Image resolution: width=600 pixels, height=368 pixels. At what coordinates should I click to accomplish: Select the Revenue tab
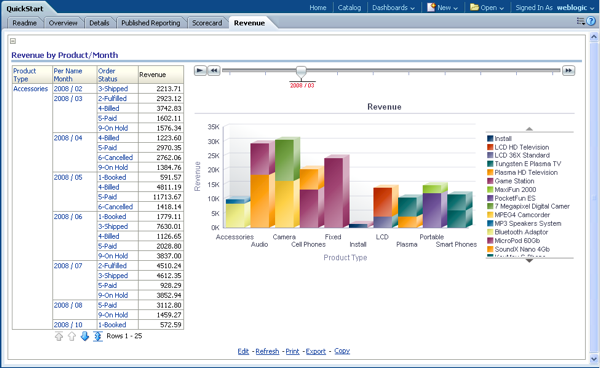pos(249,23)
